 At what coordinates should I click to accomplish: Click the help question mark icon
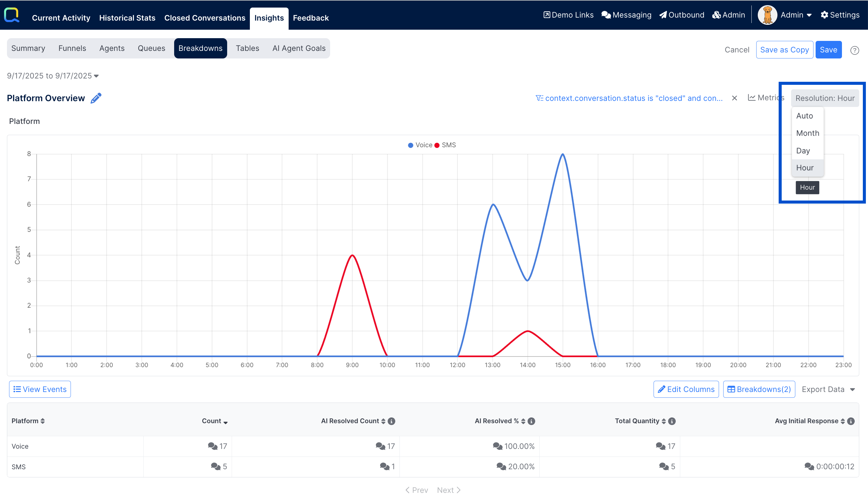click(x=854, y=50)
